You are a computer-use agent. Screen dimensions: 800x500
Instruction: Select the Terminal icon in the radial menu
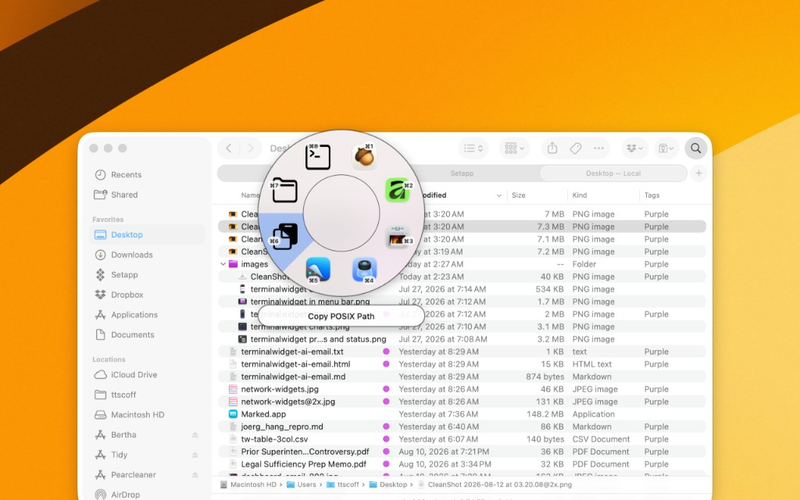(317, 156)
